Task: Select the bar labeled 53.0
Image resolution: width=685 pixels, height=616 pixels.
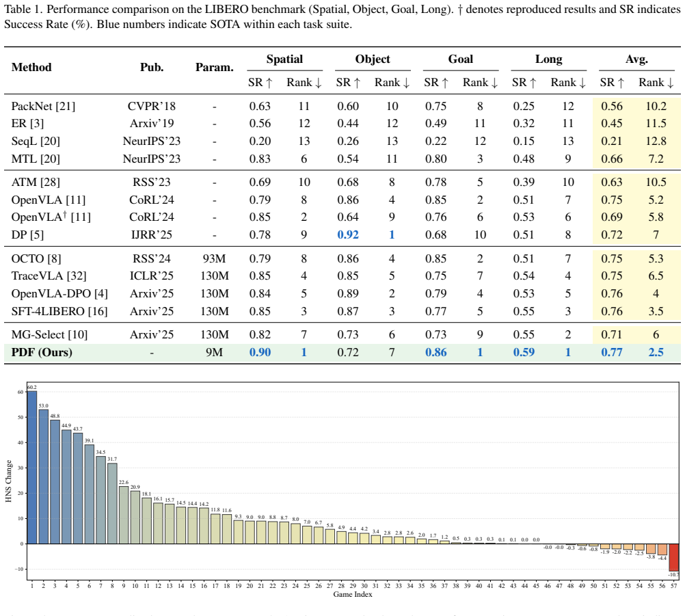Action: [x=44, y=477]
